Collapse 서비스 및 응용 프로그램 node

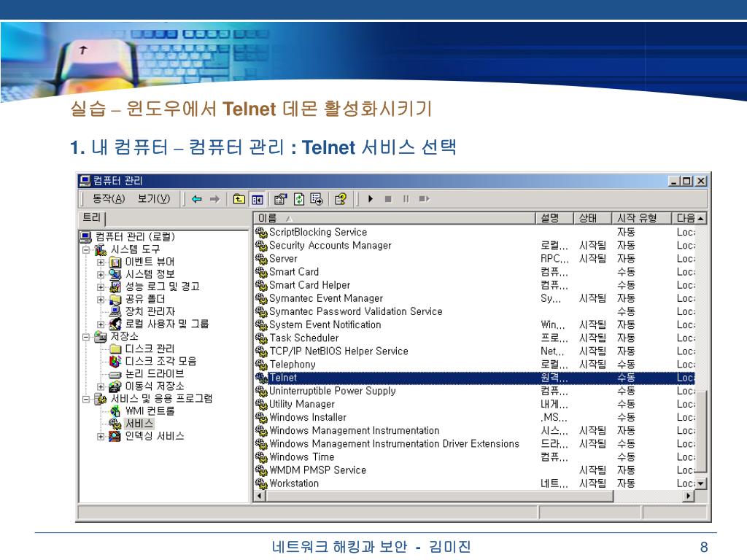click(x=86, y=399)
